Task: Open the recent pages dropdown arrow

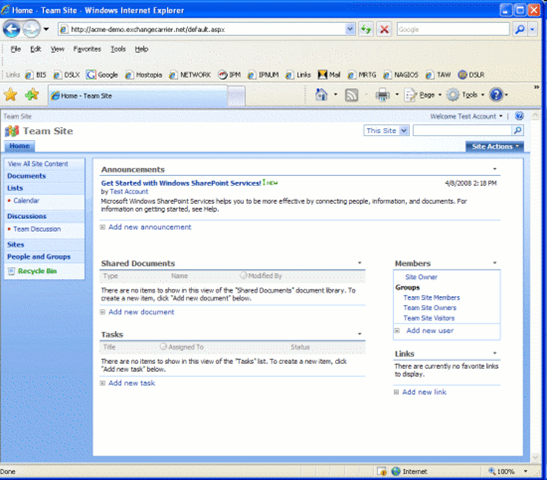Action: click(x=46, y=29)
